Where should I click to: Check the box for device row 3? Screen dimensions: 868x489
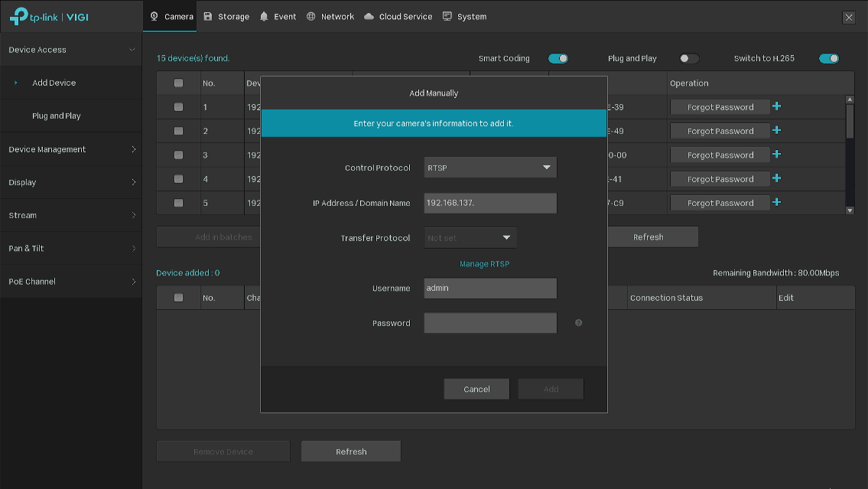(x=178, y=155)
